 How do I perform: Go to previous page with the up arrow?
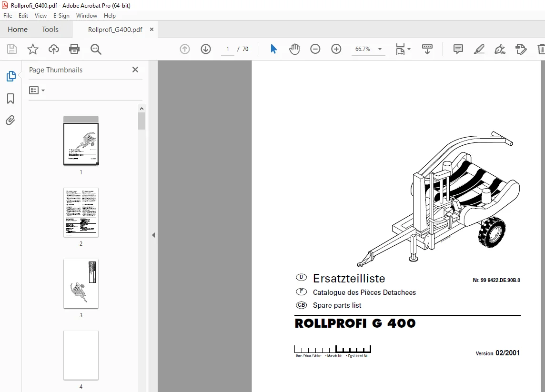[x=185, y=49]
